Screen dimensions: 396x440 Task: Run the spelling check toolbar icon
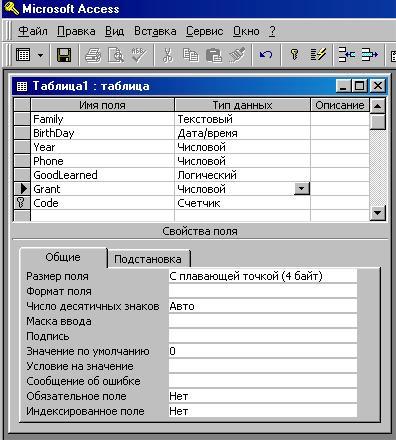point(138,55)
